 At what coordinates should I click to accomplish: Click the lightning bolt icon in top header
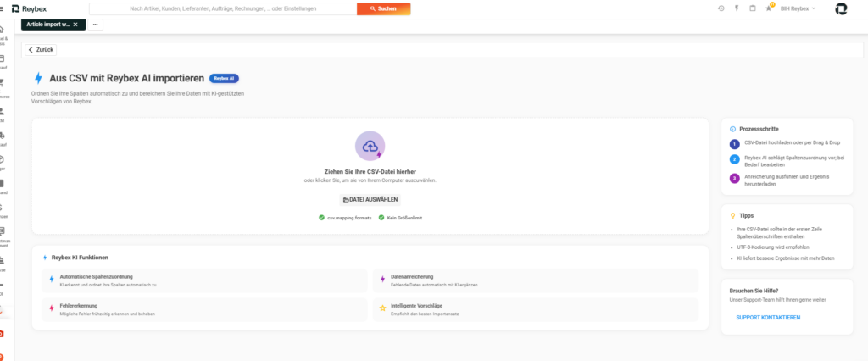[737, 8]
